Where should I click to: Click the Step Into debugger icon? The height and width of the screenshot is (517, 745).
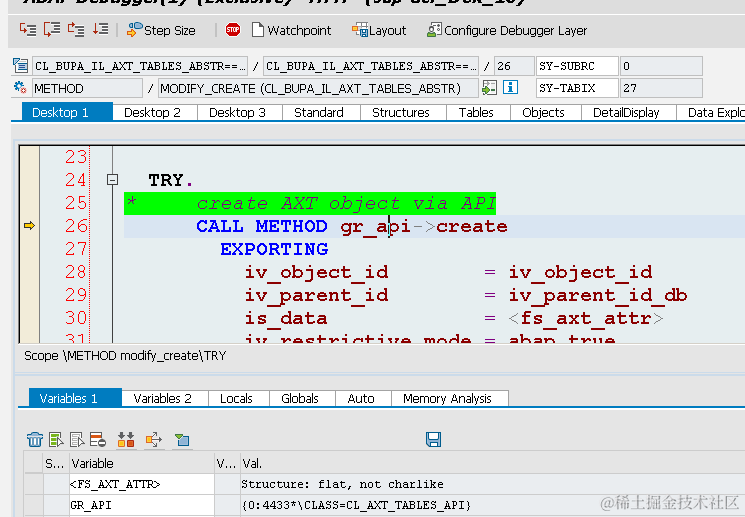click(x=28, y=29)
